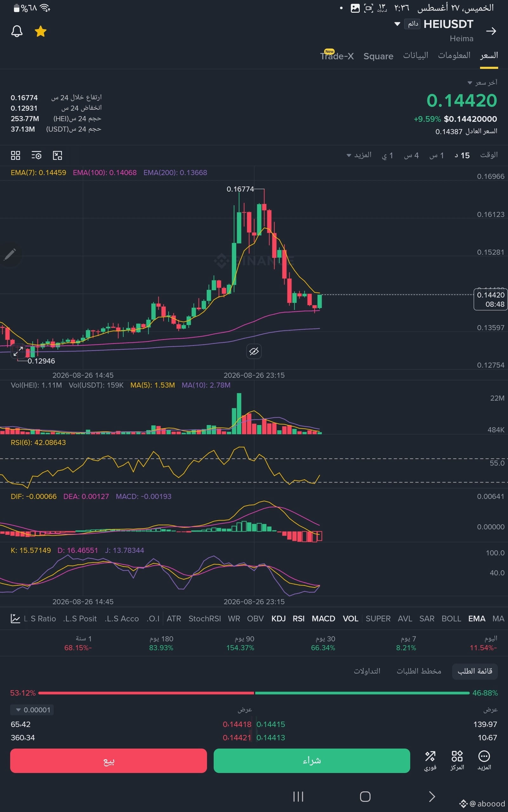Screen dimensions: 508x812
Task: Toggle L.S Posit indicator
Action: [80, 619]
